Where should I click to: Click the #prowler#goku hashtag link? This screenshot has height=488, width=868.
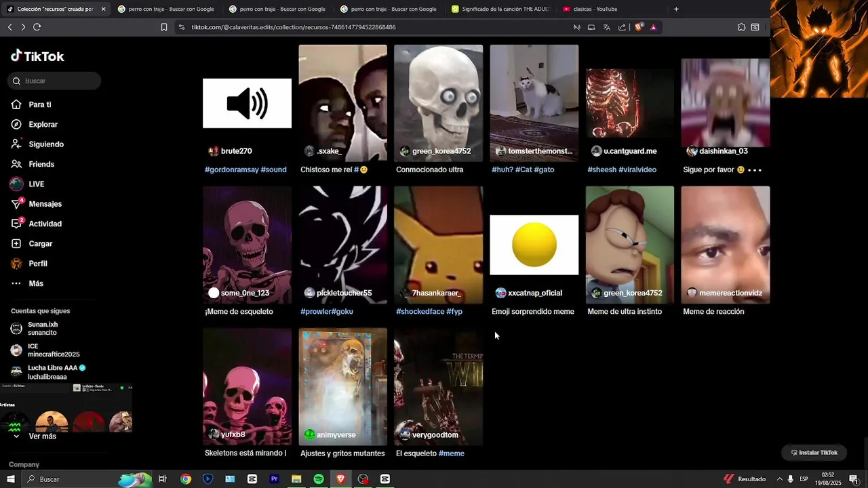click(327, 312)
